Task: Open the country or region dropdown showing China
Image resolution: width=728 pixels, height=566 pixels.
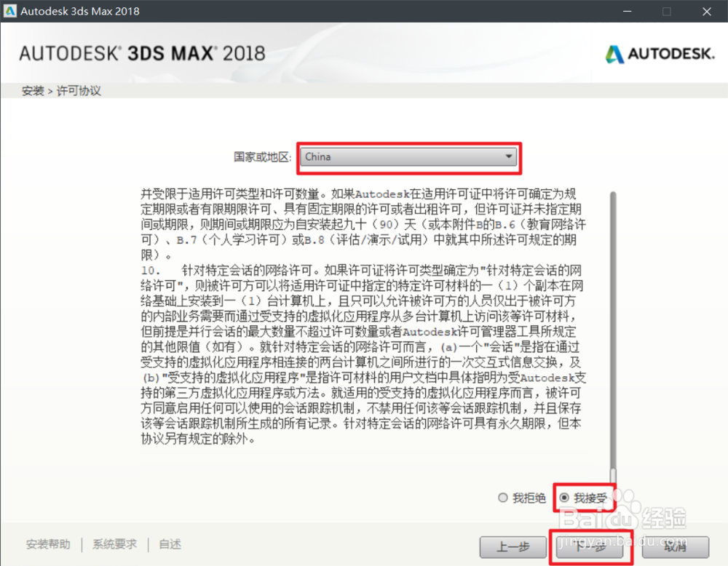Action: click(408, 157)
